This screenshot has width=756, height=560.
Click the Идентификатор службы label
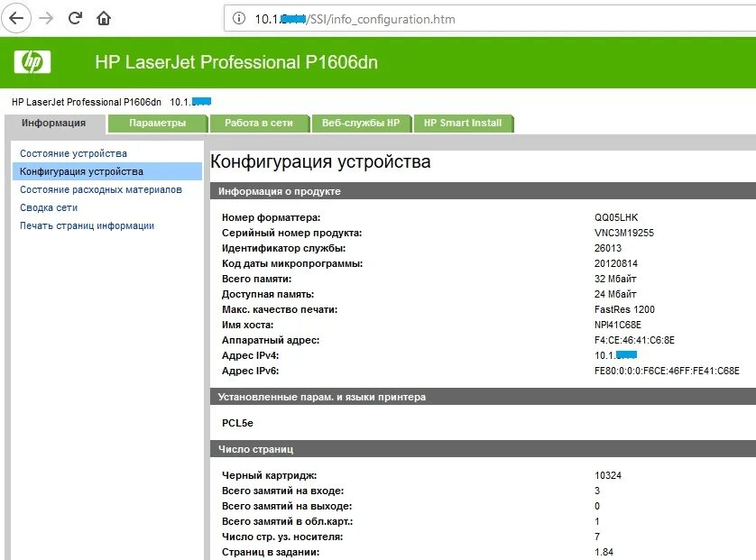pos(283,248)
